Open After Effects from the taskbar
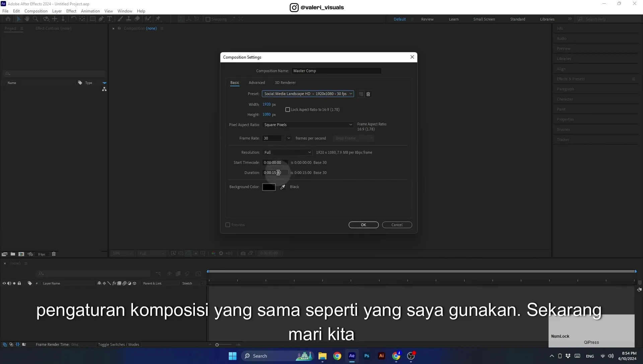Viewport: 643px width, 364px height. [352, 356]
